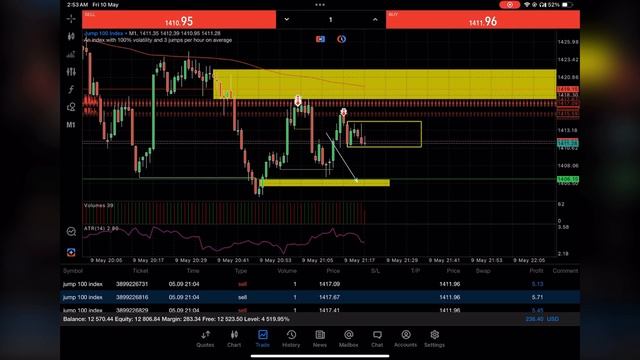Tap the Jump 100 Index symbol title
Viewport: 640px width, 360px height.
pos(104,33)
